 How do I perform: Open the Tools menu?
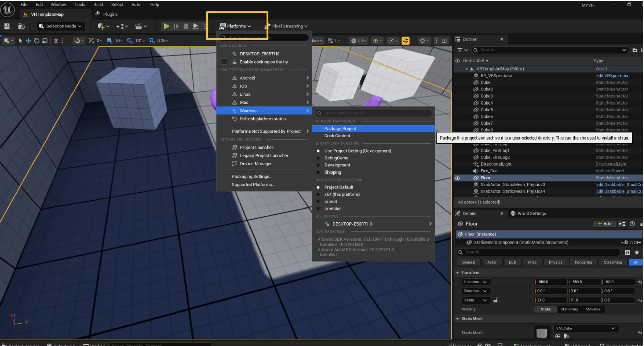[x=80, y=4]
